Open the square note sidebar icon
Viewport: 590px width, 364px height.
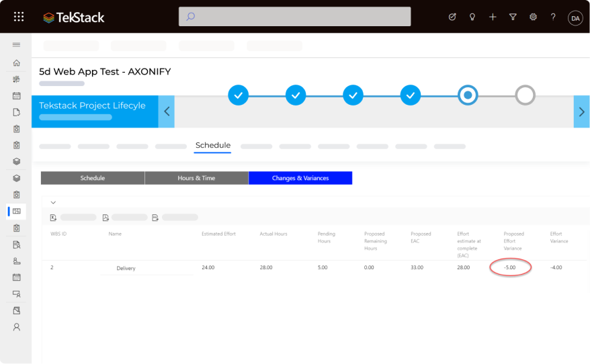coord(17,310)
